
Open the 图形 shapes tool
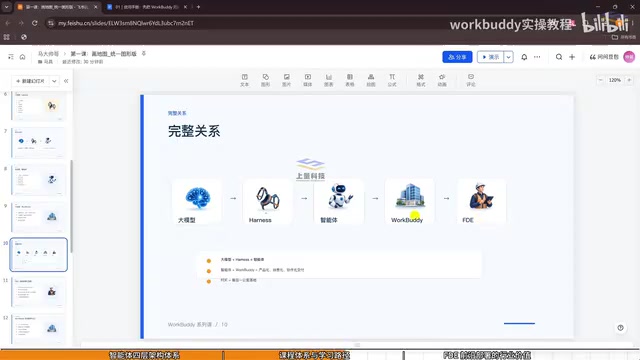click(x=265, y=80)
